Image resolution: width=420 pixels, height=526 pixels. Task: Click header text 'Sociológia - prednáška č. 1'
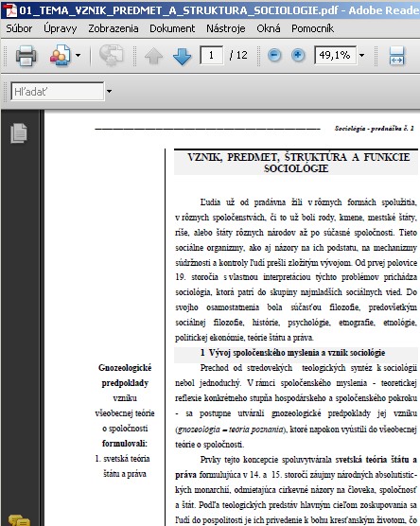374,128
